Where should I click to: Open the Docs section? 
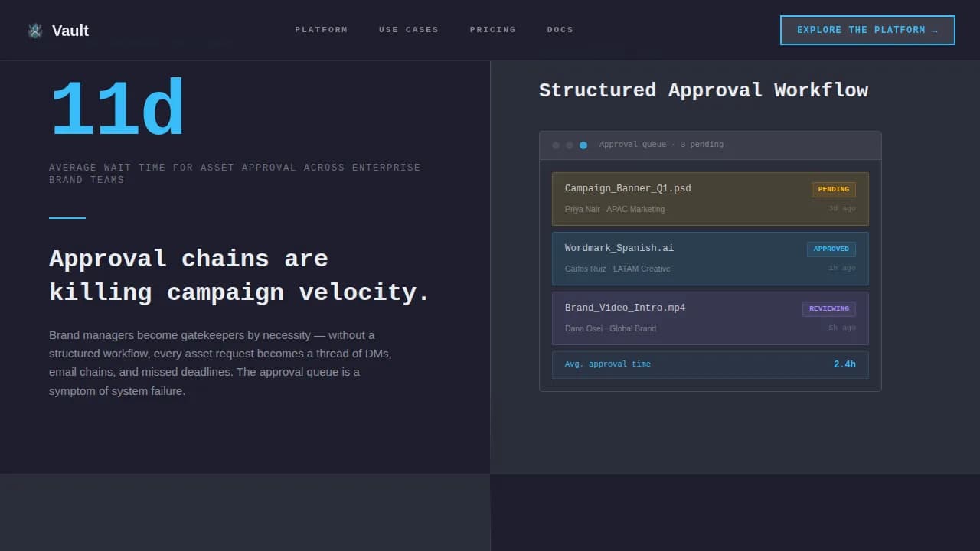click(560, 30)
